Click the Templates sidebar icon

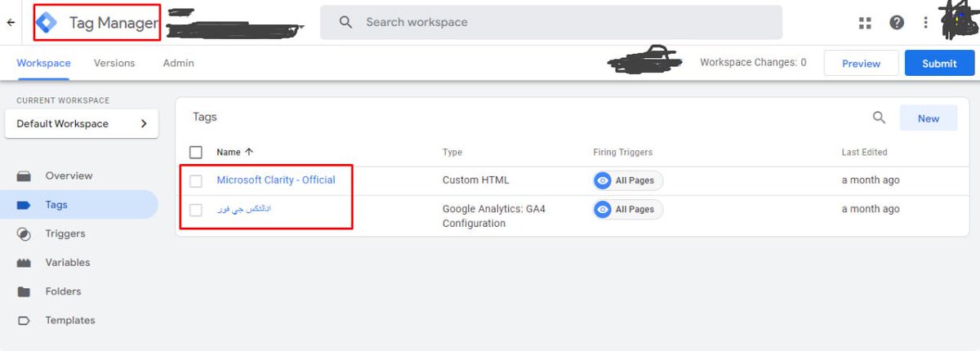coord(24,321)
